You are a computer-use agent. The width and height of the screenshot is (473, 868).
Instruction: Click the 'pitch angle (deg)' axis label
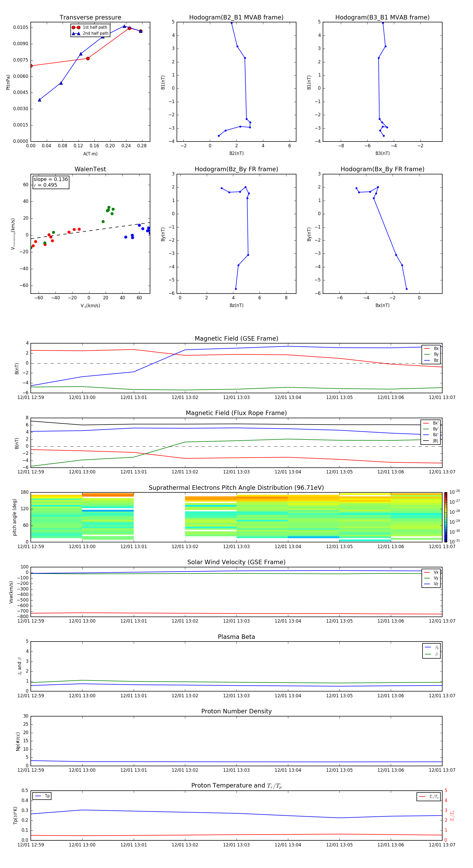[x=14, y=517]
